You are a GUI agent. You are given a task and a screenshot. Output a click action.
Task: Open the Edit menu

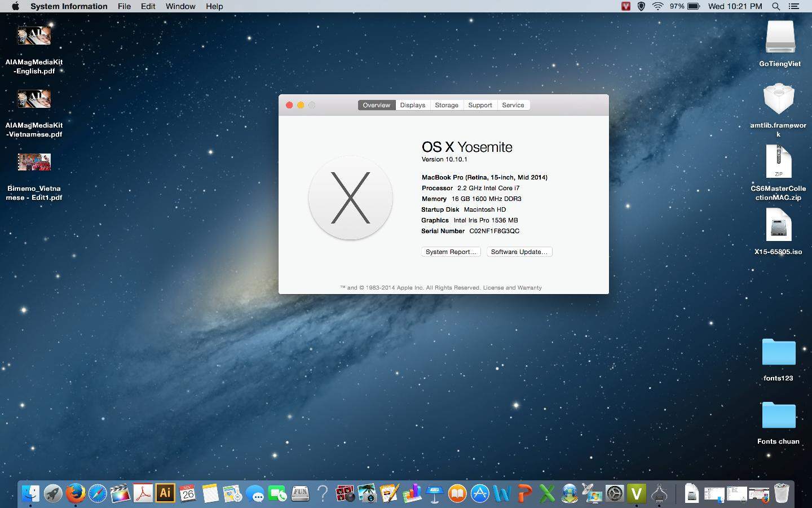point(148,6)
